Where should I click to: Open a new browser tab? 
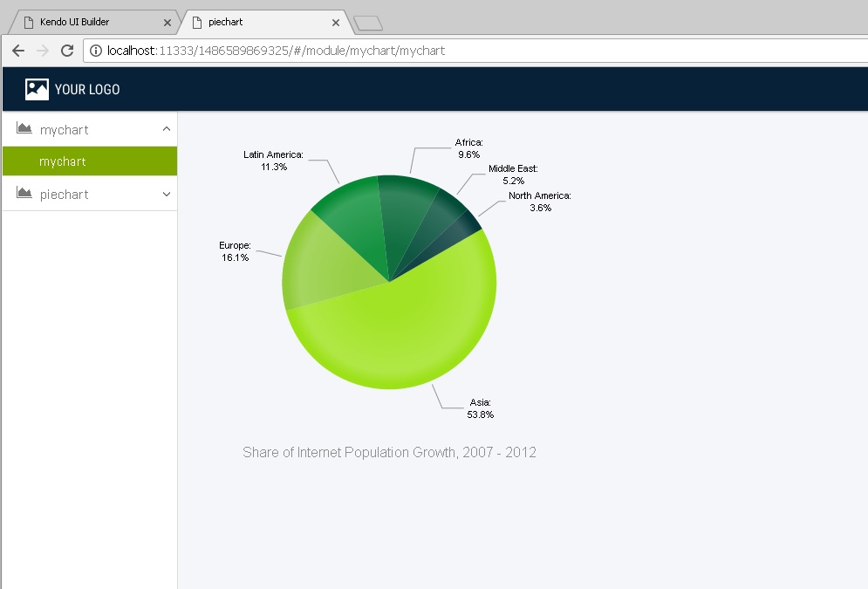(368, 24)
